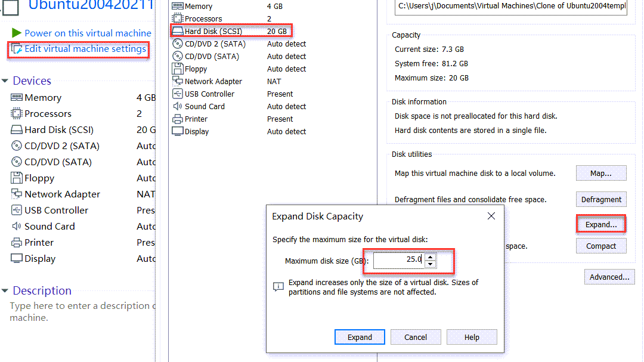Collapse the Devices section triangle
Screen dimensions: 644x362
pos(5,81)
